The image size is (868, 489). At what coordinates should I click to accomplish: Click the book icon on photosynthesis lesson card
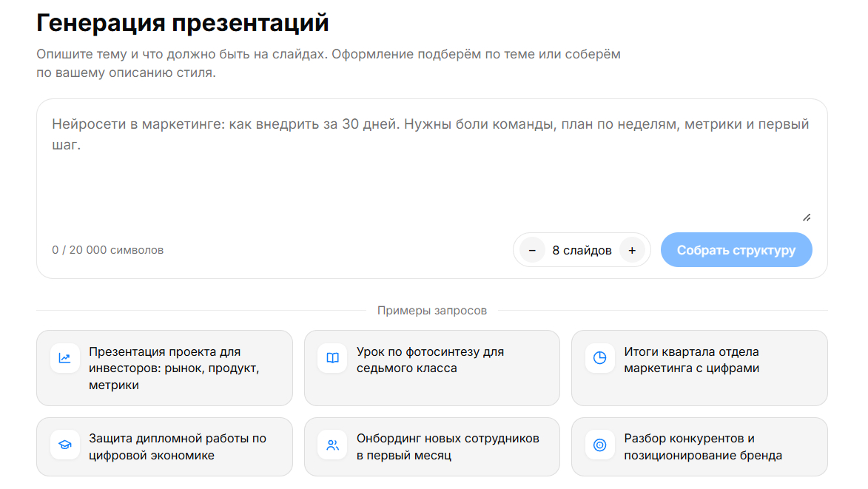coord(333,359)
